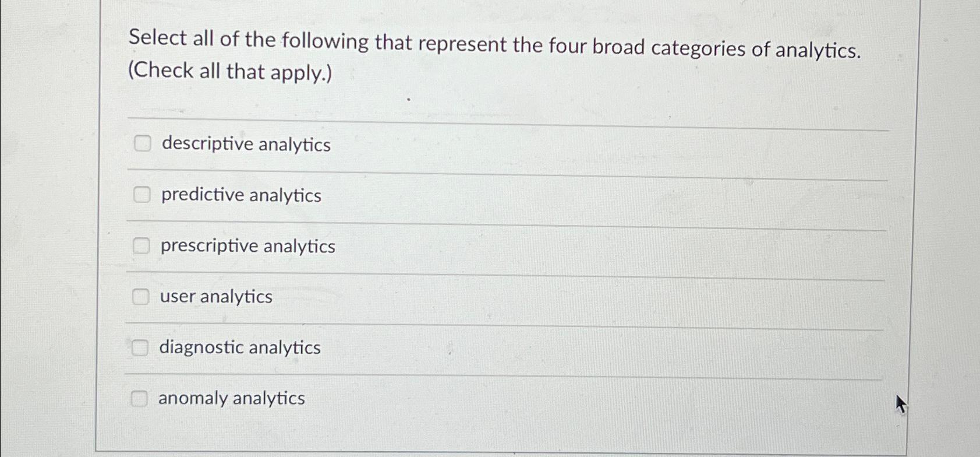Check the prescriptive analytics checkbox

[x=141, y=245]
